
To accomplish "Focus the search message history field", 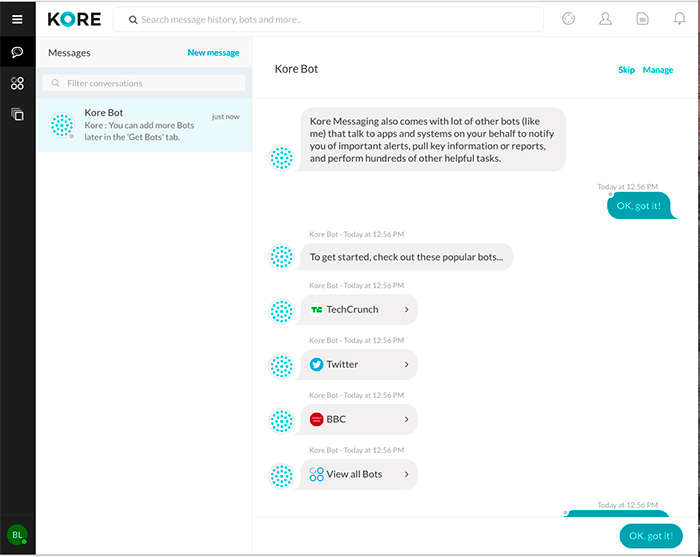I will 329,20.
